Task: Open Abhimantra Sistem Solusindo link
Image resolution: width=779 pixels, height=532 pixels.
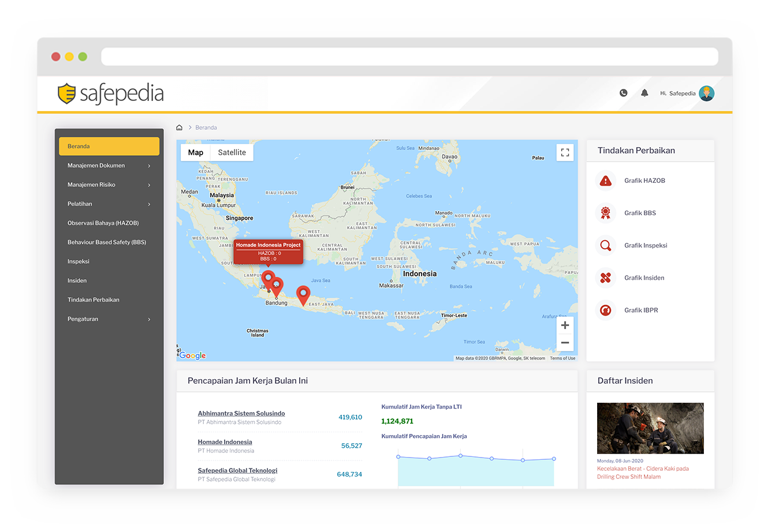Action: pos(241,413)
